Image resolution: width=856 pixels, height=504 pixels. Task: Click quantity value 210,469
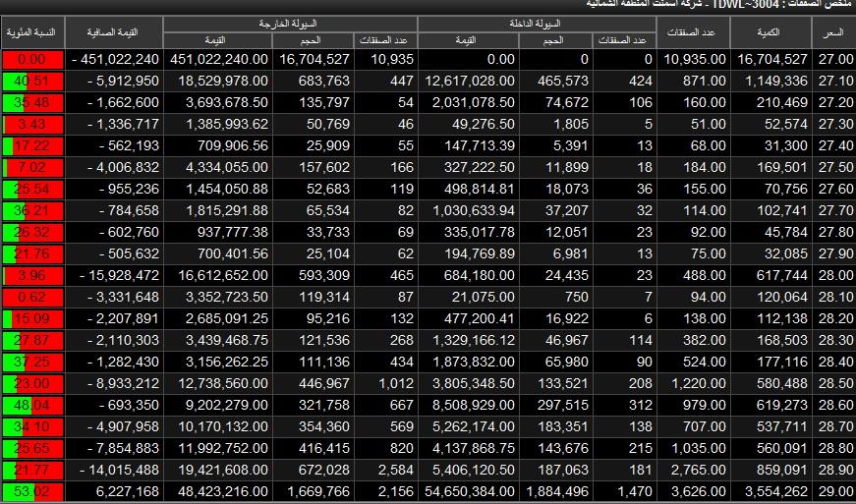coord(770,102)
